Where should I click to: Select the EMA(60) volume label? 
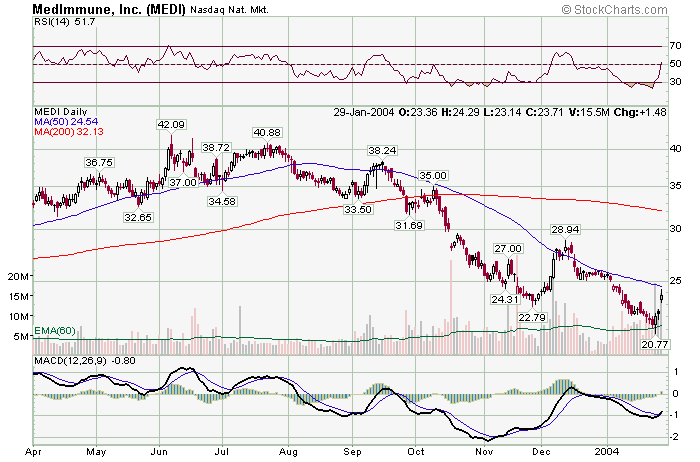[x=55, y=331]
